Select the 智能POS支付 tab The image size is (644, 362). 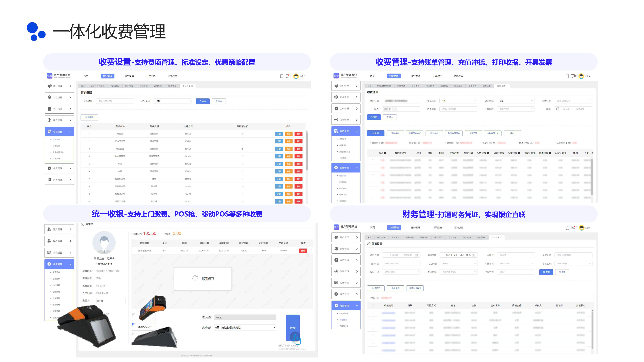(x=144, y=327)
